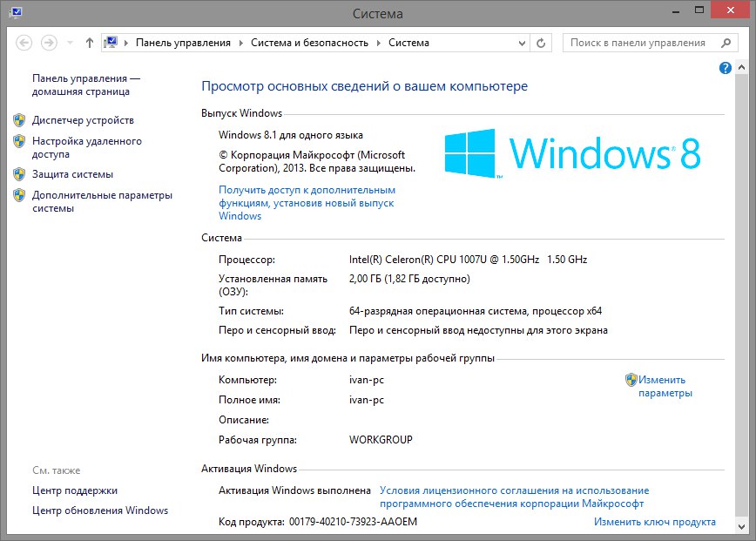Click shield icon beside Настройка удаленного доступа
This screenshot has width=756, height=541.
click(19, 141)
